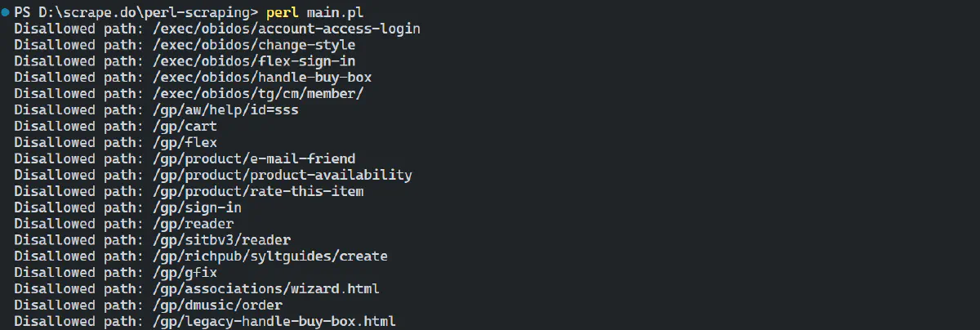Click the /gp/cart disallowed path
The width and height of the screenshot is (980, 330).
(185, 126)
